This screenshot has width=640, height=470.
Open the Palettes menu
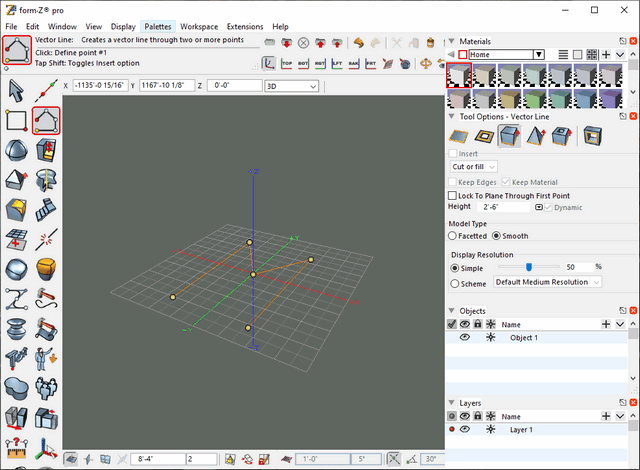tap(157, 26)
